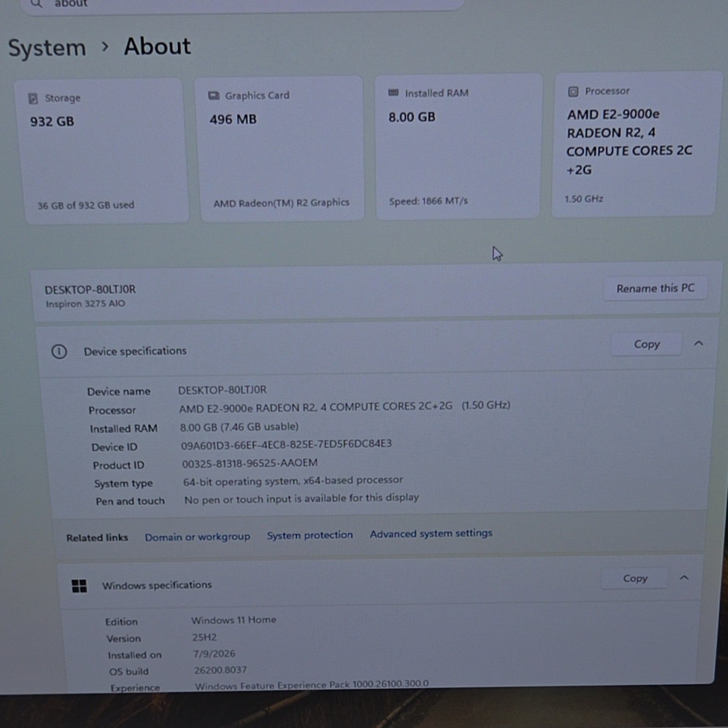Select '36 GB of 932 GB used' text
The width and height of the screenshot is (728, 728).
pos(86,205)
